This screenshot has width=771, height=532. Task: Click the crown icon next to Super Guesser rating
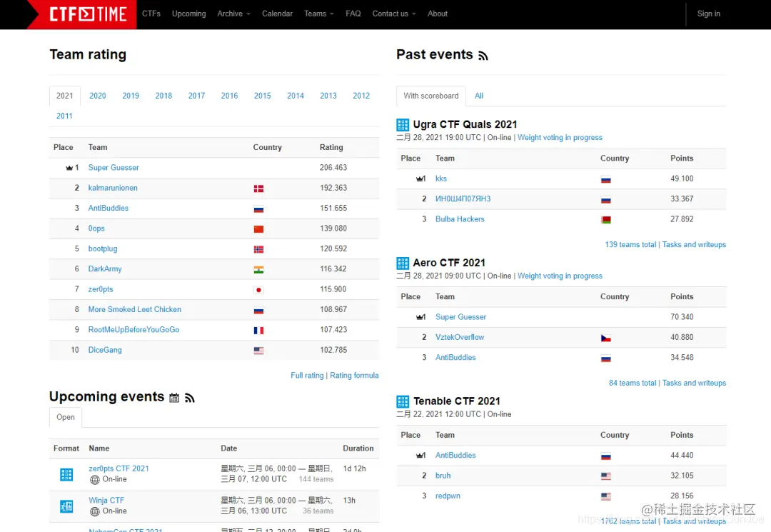pos(69,168)
